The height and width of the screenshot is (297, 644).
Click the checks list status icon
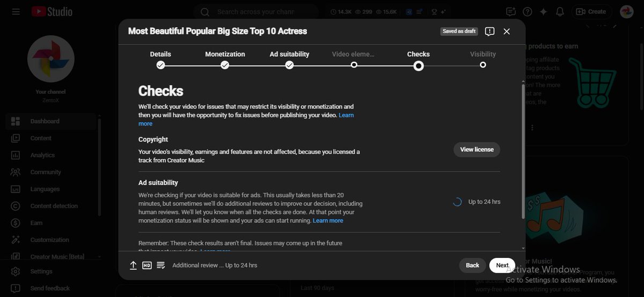click(x=160, y=265)
